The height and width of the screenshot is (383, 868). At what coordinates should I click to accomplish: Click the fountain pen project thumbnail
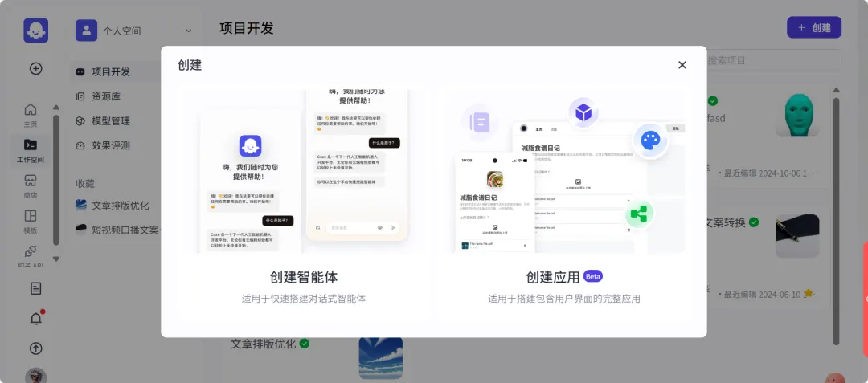point(797,236)
